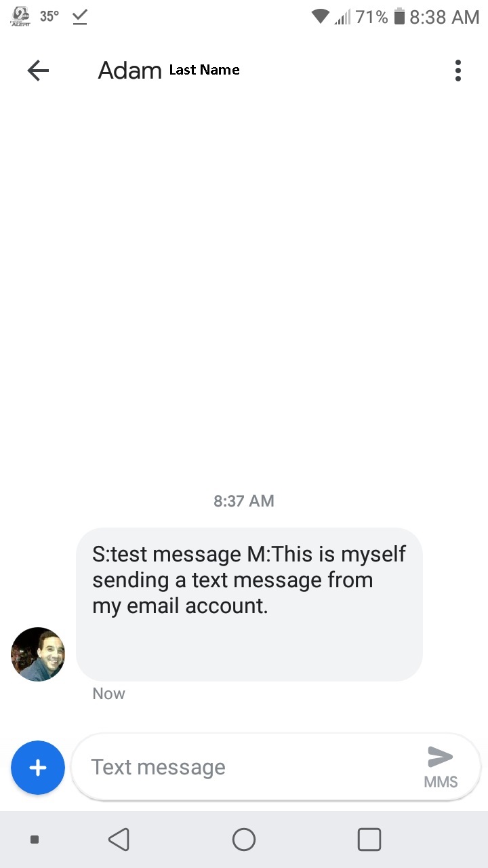
Task: Open recent apps with square button
Action: [369, 840]
